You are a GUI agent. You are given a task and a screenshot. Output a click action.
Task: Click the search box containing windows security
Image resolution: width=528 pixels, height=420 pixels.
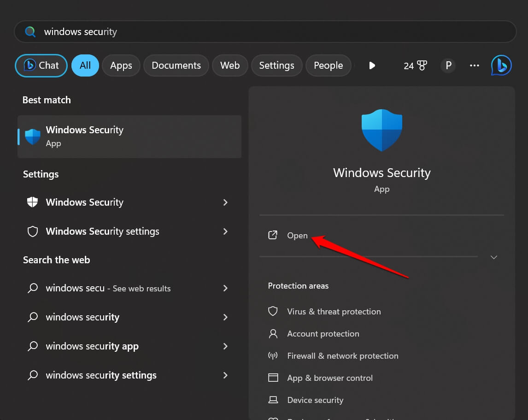265,32
